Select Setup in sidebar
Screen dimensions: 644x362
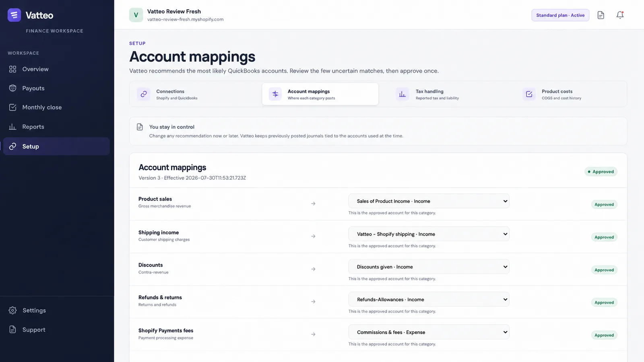tap(56, 146)
